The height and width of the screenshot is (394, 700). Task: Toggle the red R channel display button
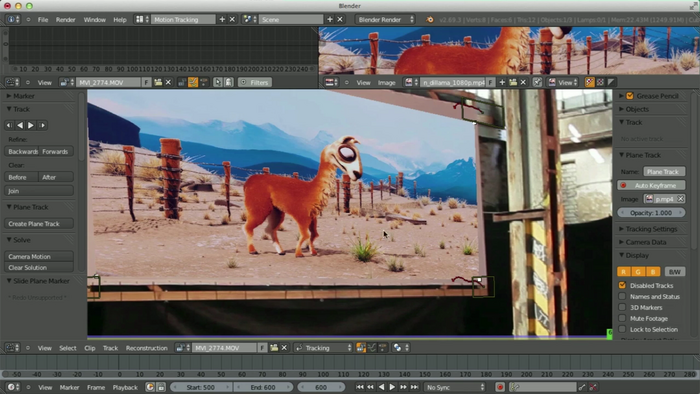click(x=623, y=272)
